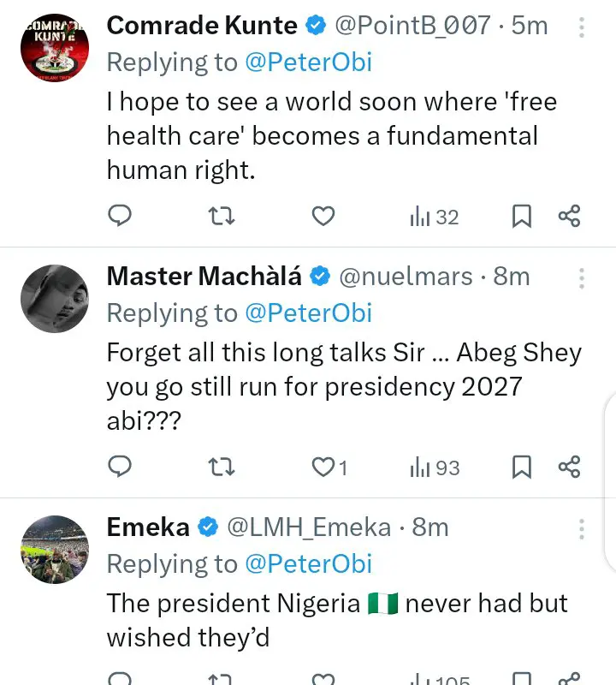This screenshot has height=685, width=616.
Task: Like Comrade Kunte's free health care tweet
Action: click(x=323, y=217)
